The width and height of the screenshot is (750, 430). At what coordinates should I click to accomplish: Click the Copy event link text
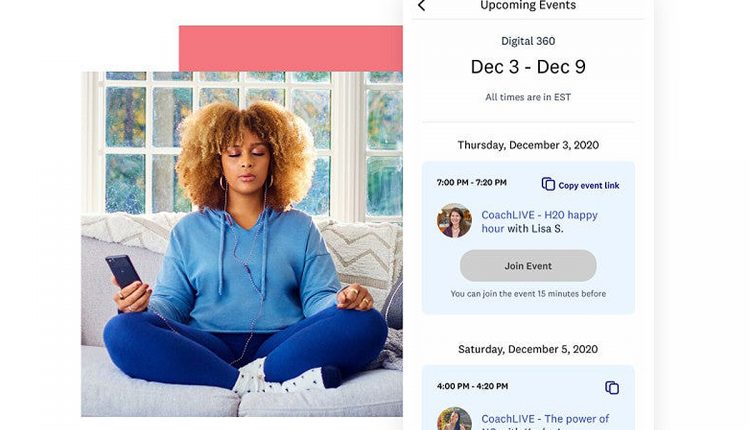pos(589,186)
